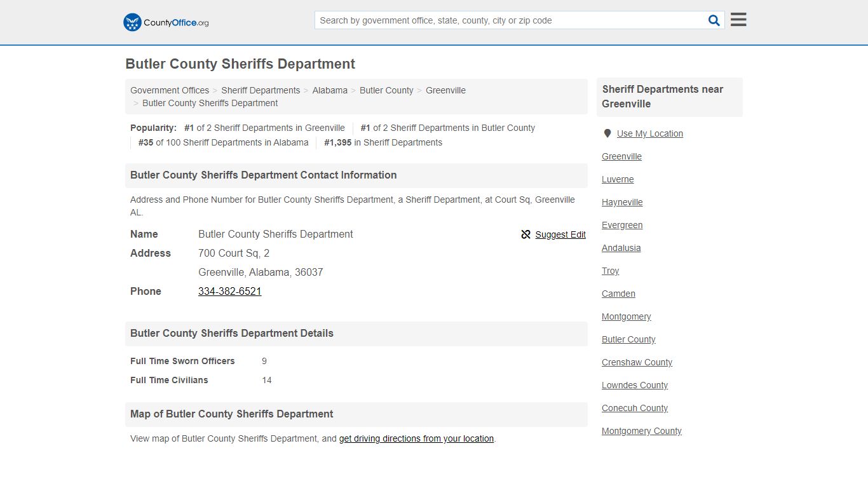868x488 pixels.
Task: Click the CountyOffice.org logo
Action: pos(166,22)
